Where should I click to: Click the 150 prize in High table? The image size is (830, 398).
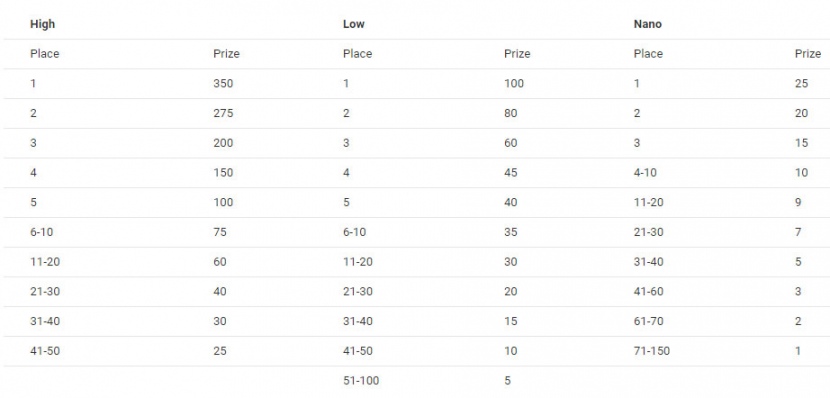(x=223, y=172)
